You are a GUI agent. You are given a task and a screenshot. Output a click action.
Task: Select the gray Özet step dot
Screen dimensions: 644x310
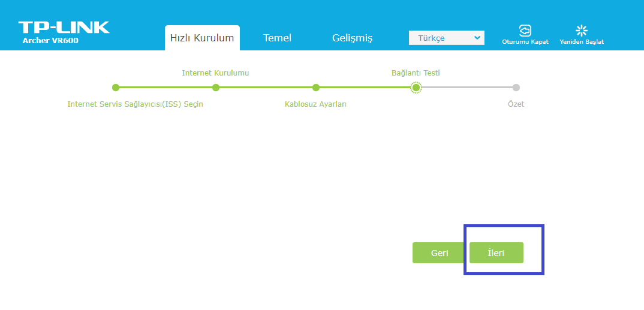click(x=516, y=88)
